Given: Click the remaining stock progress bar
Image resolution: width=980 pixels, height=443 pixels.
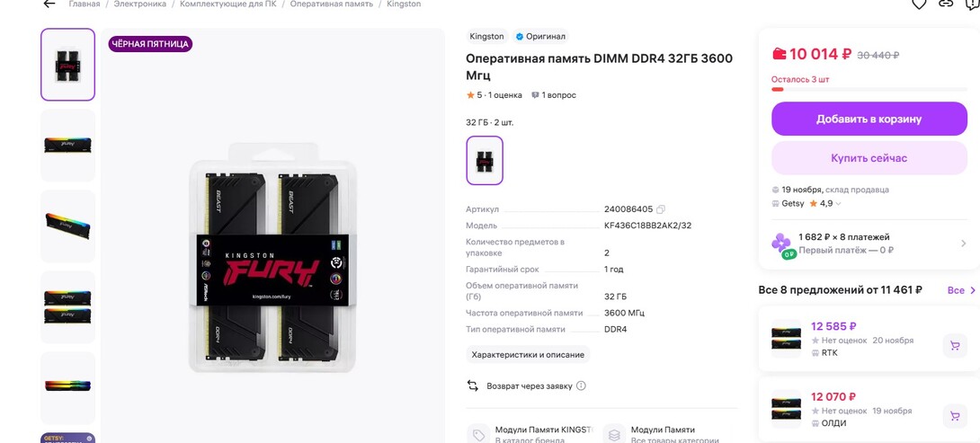Looking at the screenshot, I should pyautogui.click(x=869, y=89).
